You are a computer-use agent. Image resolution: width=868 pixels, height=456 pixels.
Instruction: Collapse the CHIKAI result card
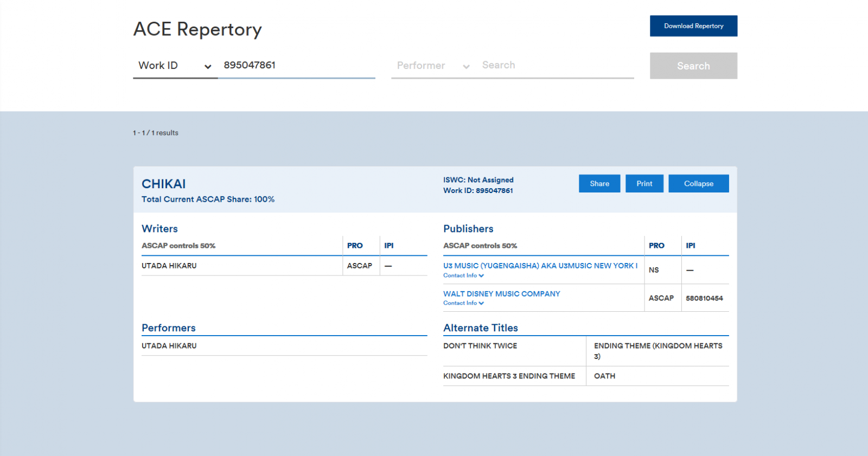pos(698,184)
